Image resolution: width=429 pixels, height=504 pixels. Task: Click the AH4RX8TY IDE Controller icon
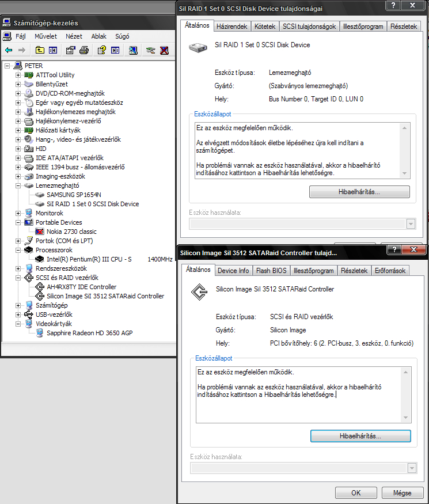tap(40, 287)
